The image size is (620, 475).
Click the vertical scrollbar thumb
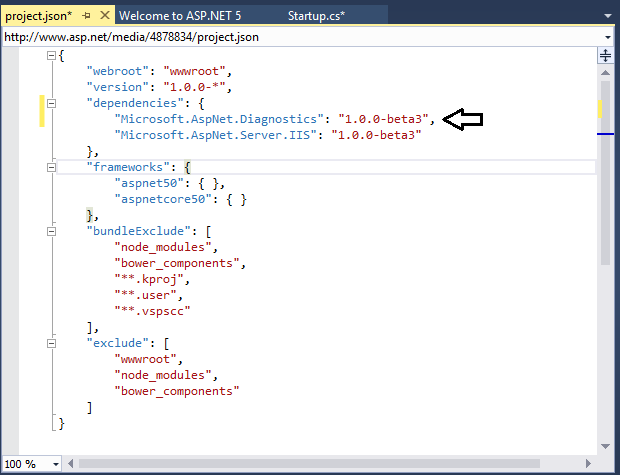coord(605,173)
